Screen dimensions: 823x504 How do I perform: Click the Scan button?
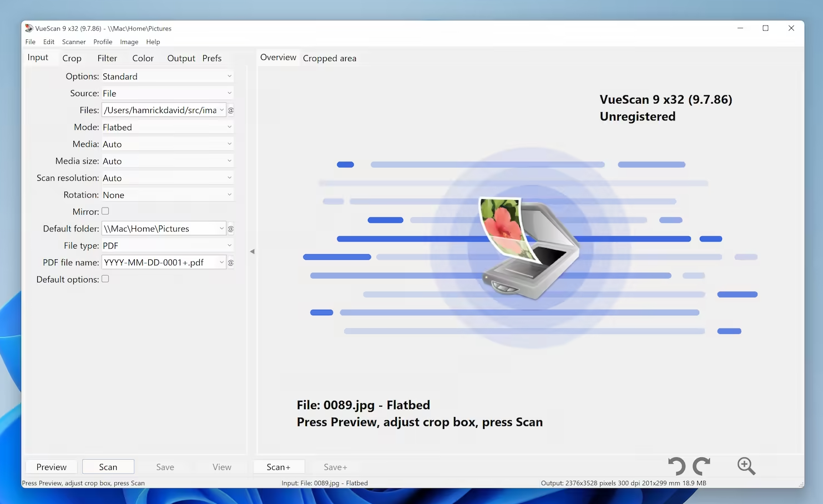pos(108,467)
